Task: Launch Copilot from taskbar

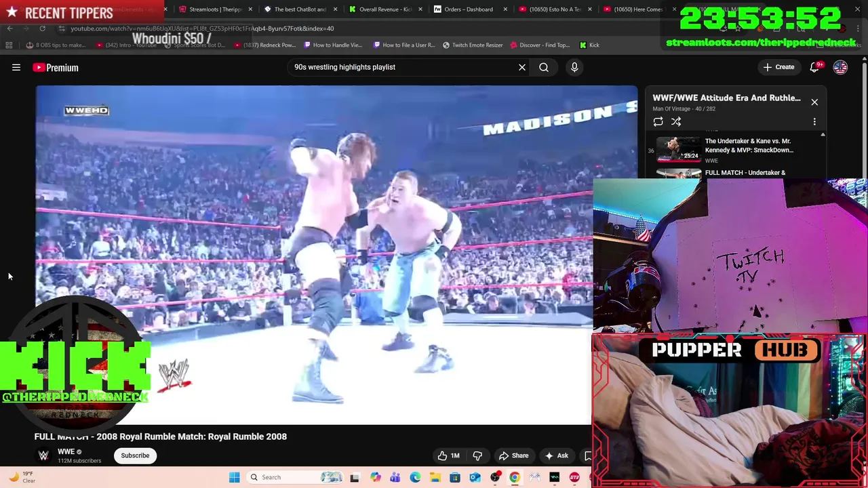Action: click(x=375, y=477)
